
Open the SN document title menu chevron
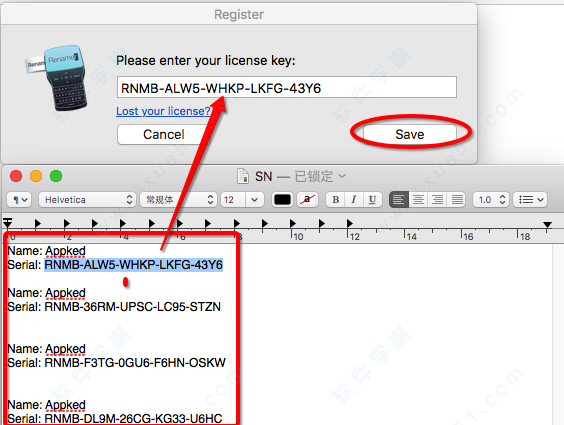pyautogui.click(x=342, y=176)
